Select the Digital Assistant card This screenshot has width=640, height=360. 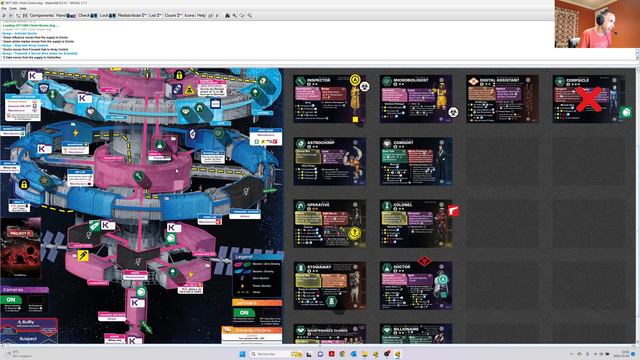coord(502,99)
